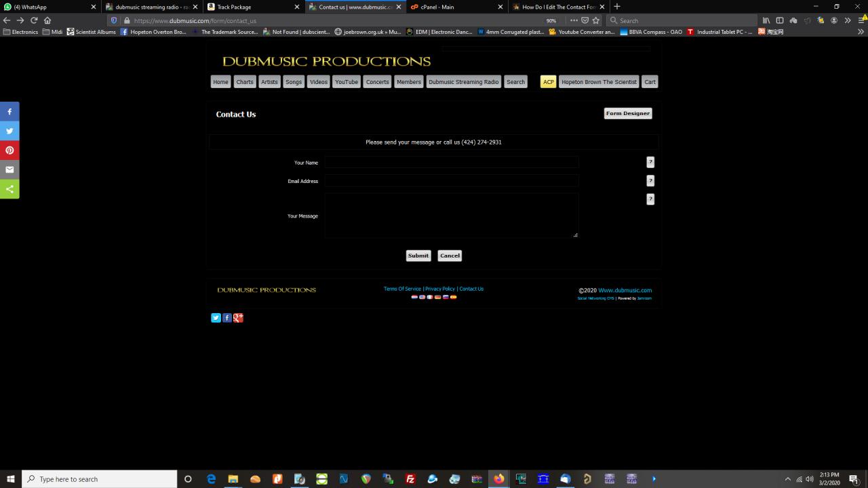This screenshot has width=868, height=488.
Task: Open Hopeton Brown The Scientist profile
Action: pos(599,82)
